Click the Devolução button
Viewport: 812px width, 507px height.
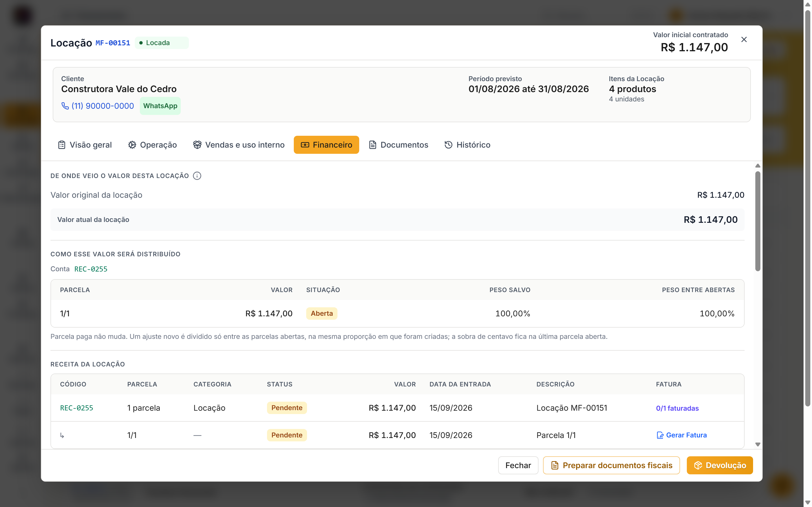720,465
